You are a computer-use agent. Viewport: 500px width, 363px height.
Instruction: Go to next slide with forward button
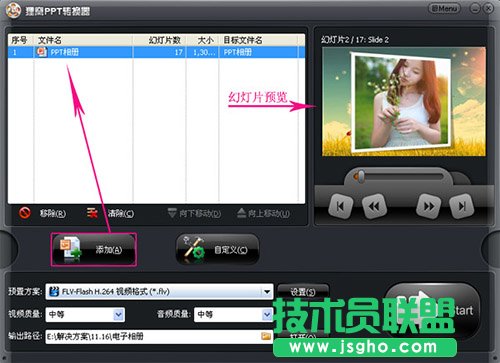[x=429, y=206]
